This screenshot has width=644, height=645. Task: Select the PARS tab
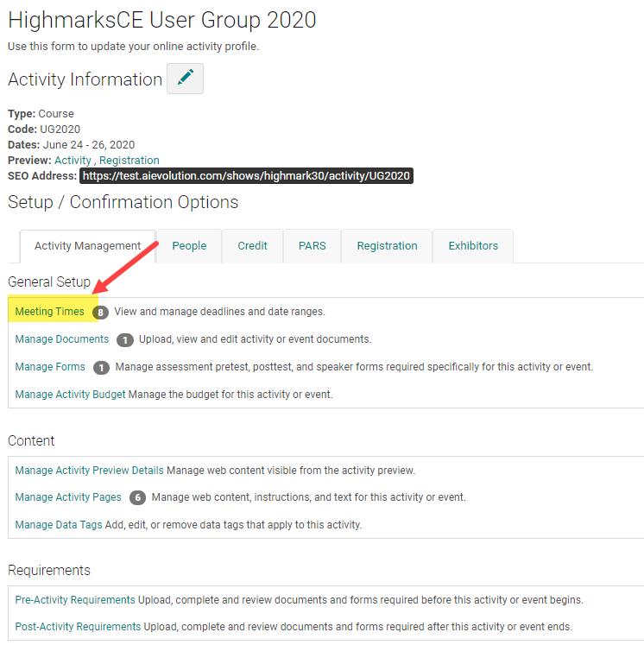312,246
